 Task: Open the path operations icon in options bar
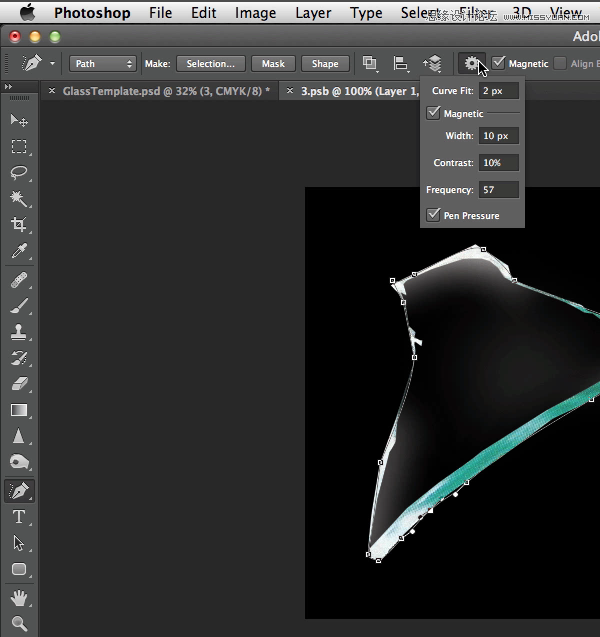370,63
